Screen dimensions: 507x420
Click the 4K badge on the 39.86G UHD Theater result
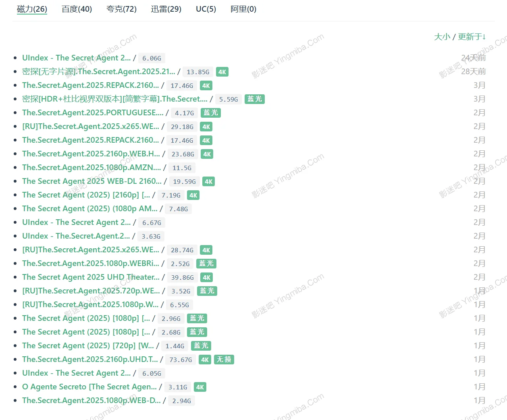point(206,277)
